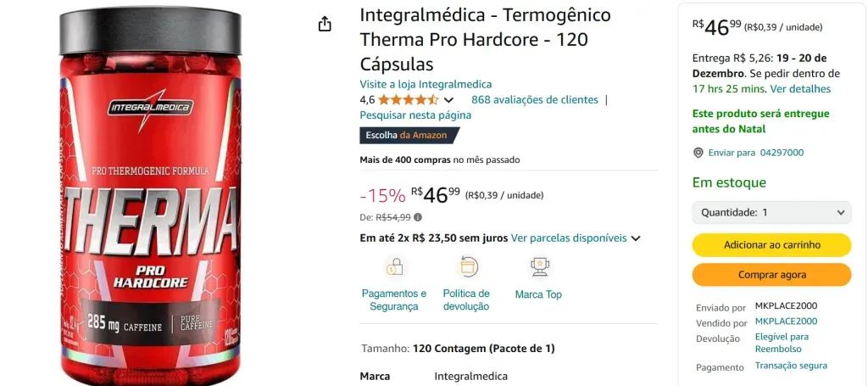Viewport: 868px width, 386px height.
Task: Click the Transação segura link
Action: tap(791, 366)
